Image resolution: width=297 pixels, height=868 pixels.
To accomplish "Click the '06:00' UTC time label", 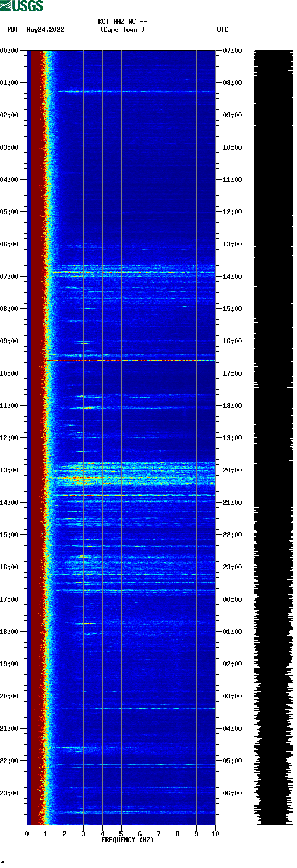I will [232, 793].
